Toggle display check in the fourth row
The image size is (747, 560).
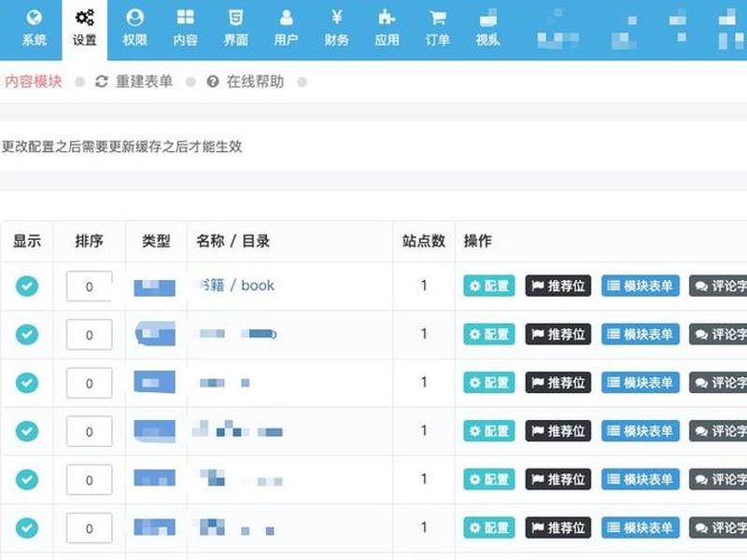(27, 431)
